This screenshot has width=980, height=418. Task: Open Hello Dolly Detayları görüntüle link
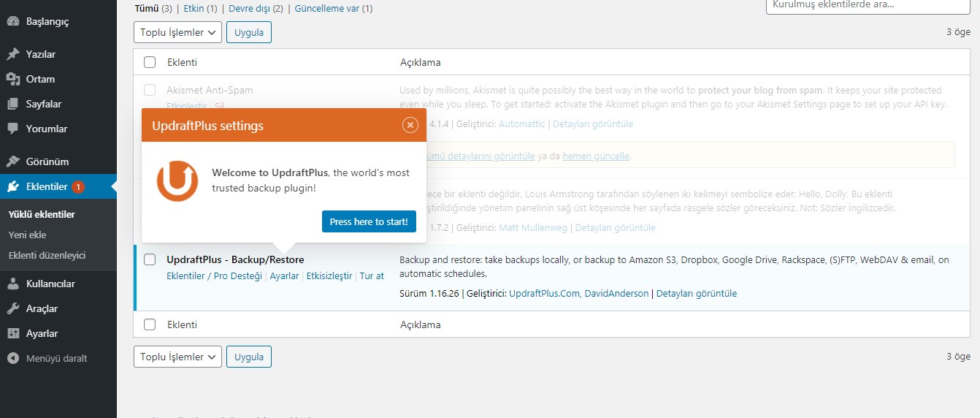coord(615,227)
